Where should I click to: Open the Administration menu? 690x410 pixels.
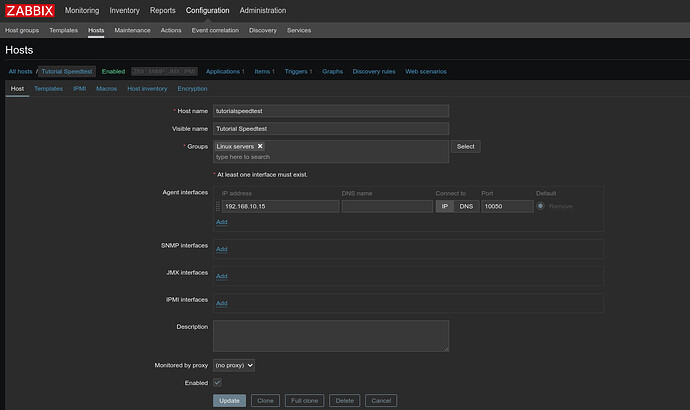tap(263, 10)
